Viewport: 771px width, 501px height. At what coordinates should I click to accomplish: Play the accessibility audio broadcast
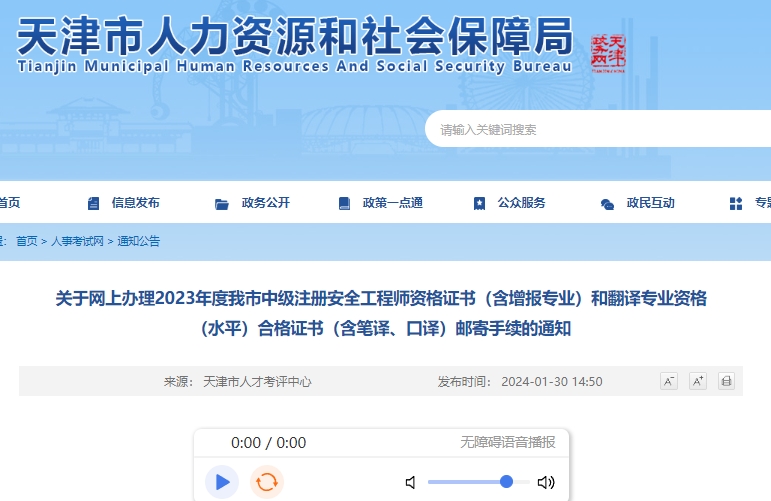222,482
